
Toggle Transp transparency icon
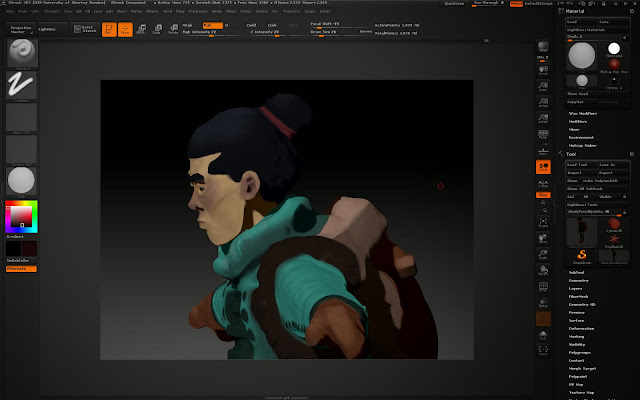coord(543,303)
